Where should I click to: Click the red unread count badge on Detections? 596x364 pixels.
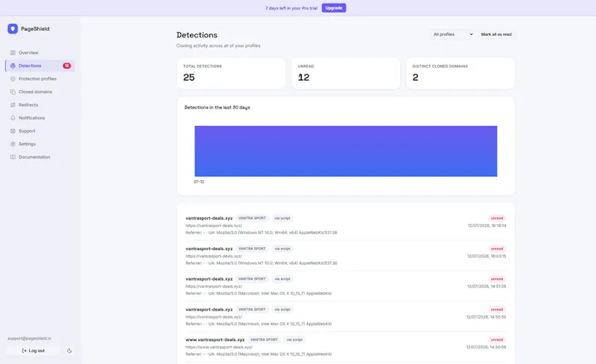[x=67, y=66]
